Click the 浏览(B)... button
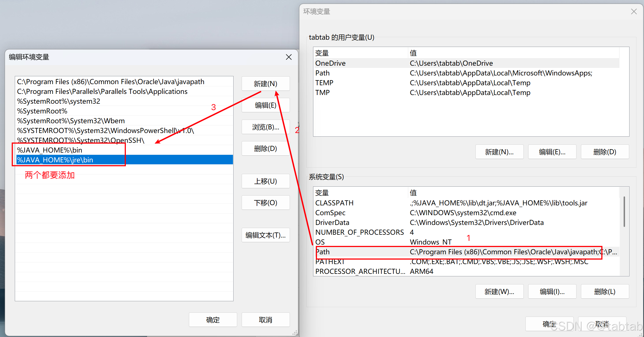This screenshot has width=644, height=337. coord(265,127)
